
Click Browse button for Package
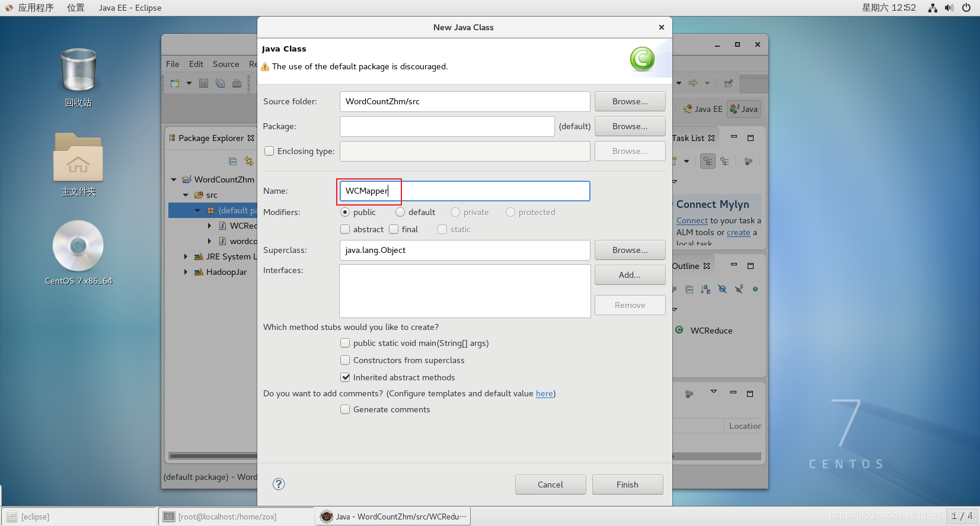(630, 126)
